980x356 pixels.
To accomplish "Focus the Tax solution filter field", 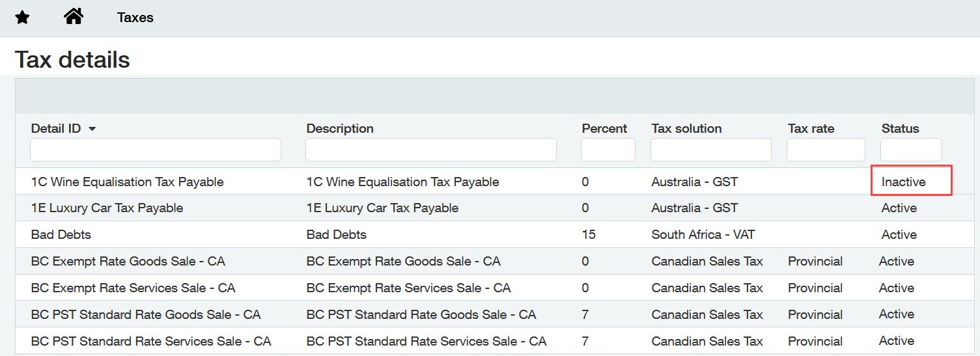I will (711, 150).
